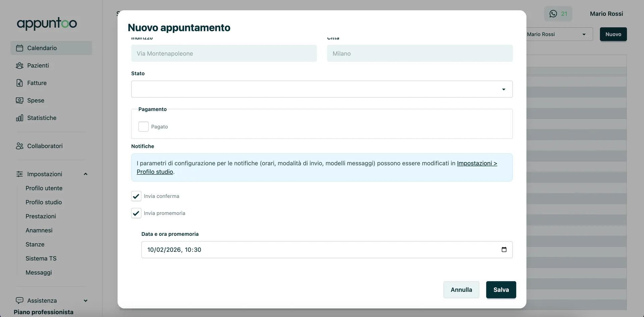This screenshot has width=644, height=317.
Task: Check the Pagato checkbox
Action: click(144, 126)
